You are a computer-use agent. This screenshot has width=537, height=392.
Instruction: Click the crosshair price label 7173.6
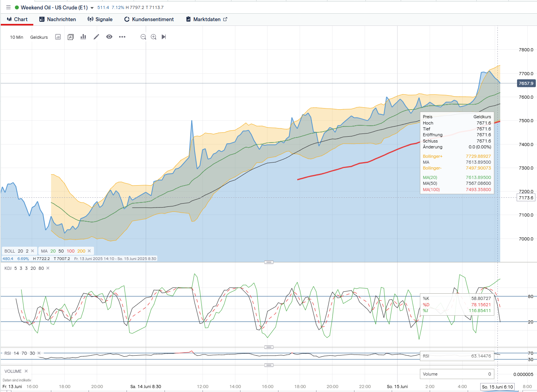[526, 198]
